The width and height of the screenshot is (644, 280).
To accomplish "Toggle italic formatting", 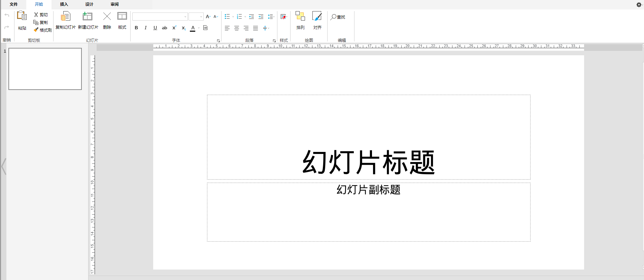I will click(146, 28).
